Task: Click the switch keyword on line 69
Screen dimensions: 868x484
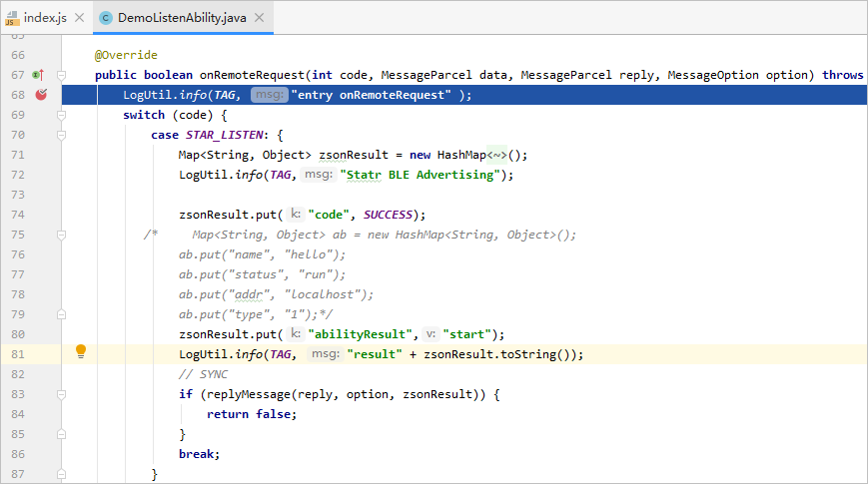Action: point(144,115)
